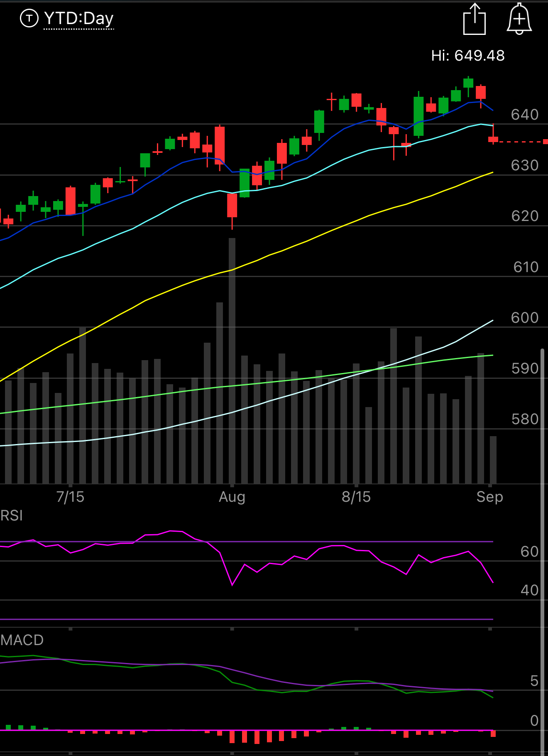Add a price alert with the bell icon
This screenshot has height=756, width=548.
coord(519,19)
